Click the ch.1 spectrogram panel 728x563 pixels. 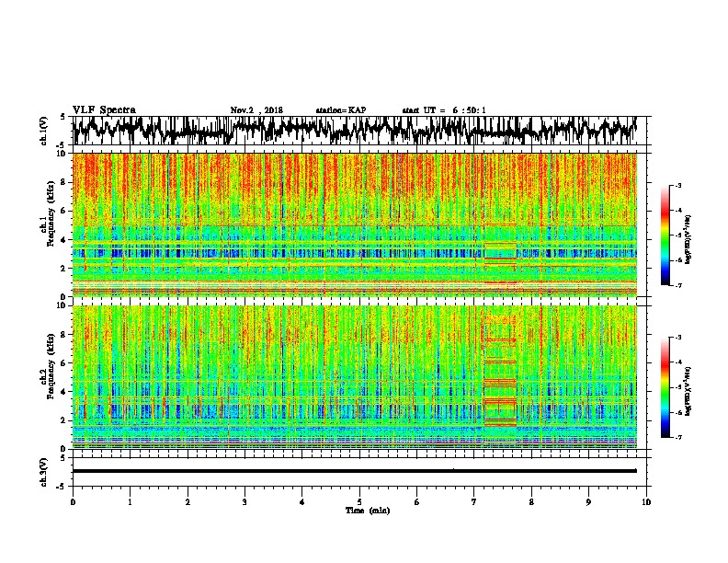click(355, 224)
